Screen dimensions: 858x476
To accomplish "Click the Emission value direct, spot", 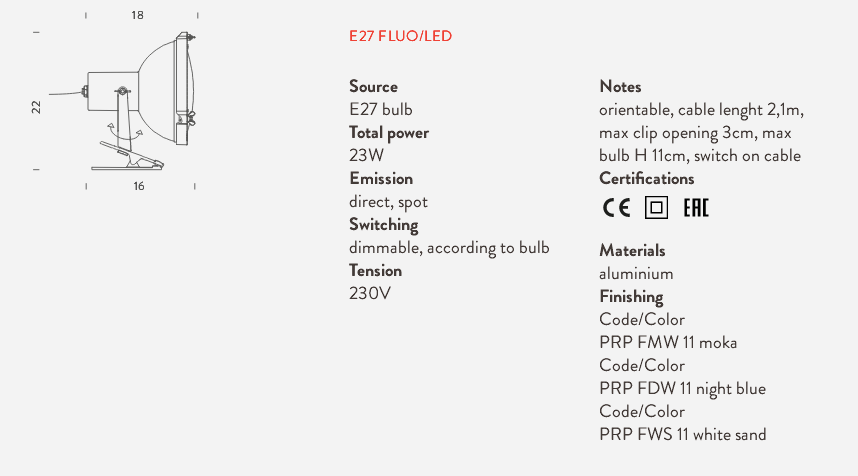I will click(x=388, y=202).
